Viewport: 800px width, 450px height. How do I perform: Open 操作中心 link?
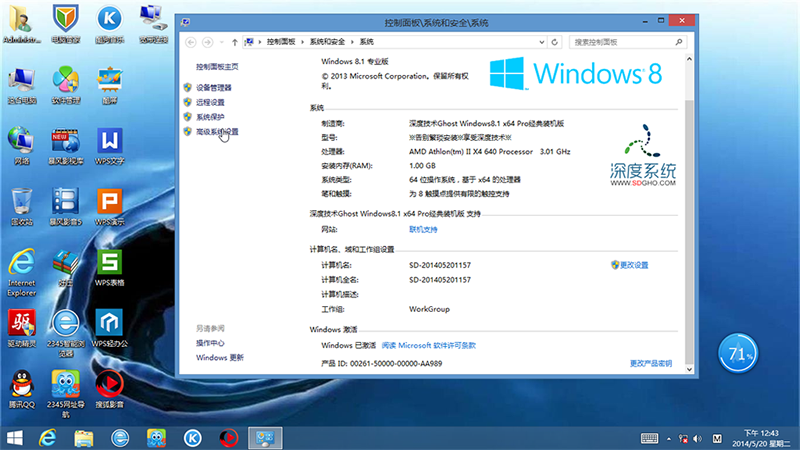210,343
